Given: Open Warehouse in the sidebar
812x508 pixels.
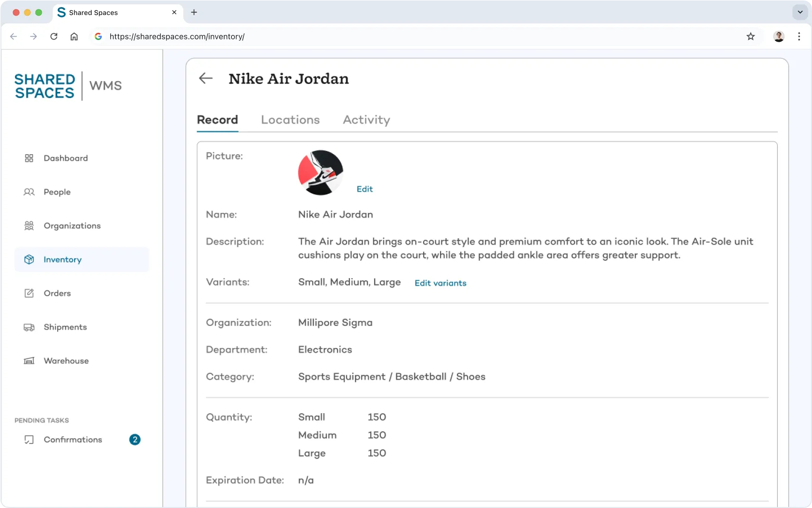Looking at the screenshot, I should (82, 361).
